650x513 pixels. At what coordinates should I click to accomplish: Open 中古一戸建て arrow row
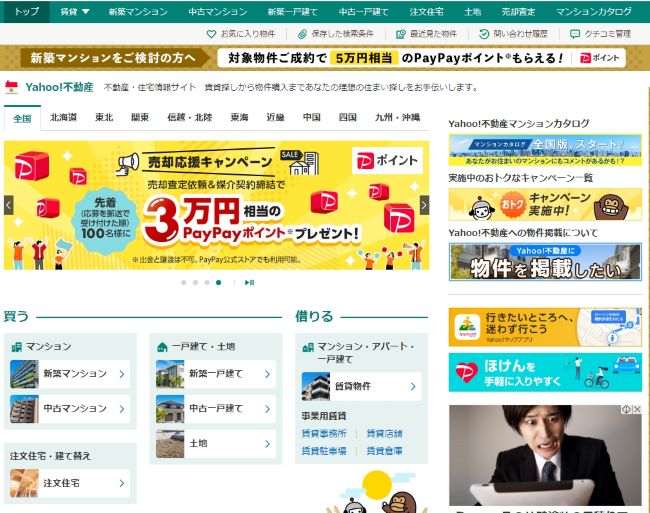216,409
